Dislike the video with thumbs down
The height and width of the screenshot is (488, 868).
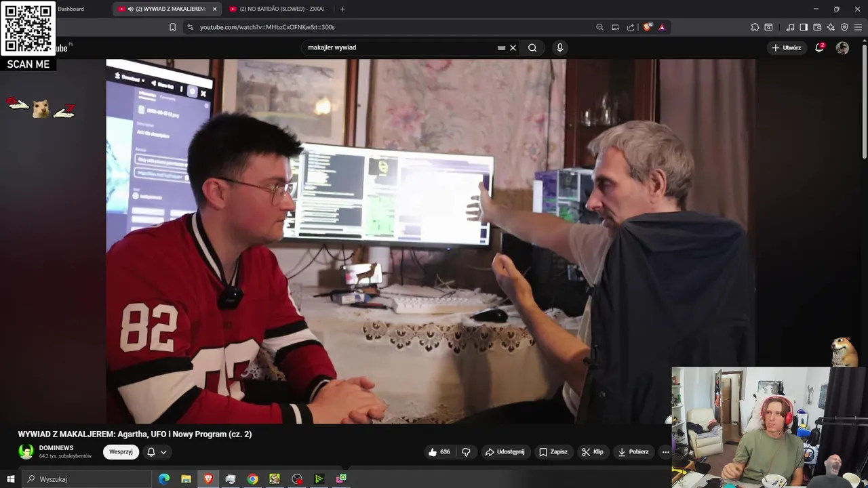(x=466, y=452)
